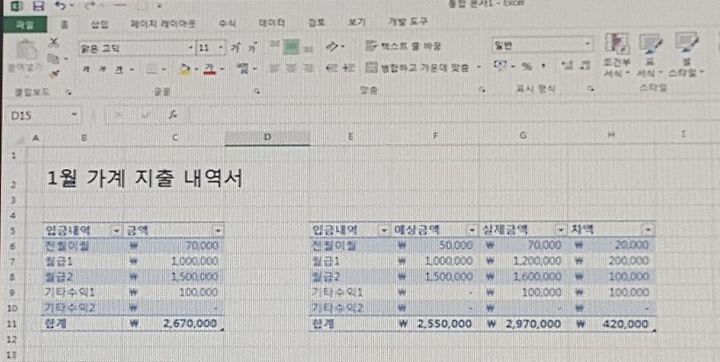The image size is (720, 362).
Task: Increase the decimal places
Action: pyautogui.click(x=567, y=66)
